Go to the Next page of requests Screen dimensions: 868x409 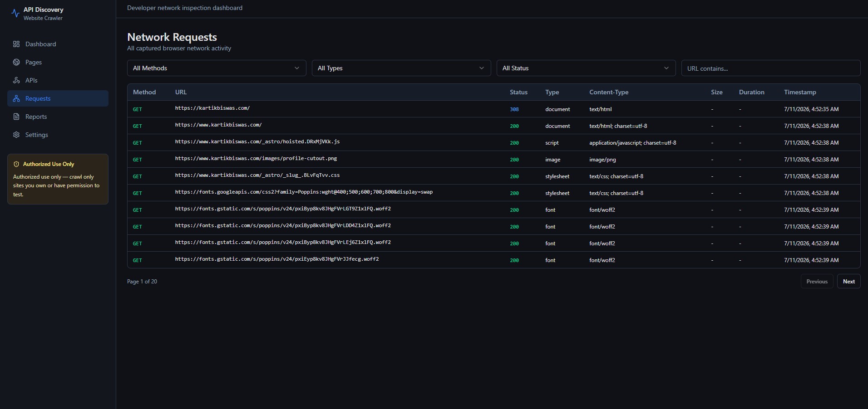(x=848, y=282)
